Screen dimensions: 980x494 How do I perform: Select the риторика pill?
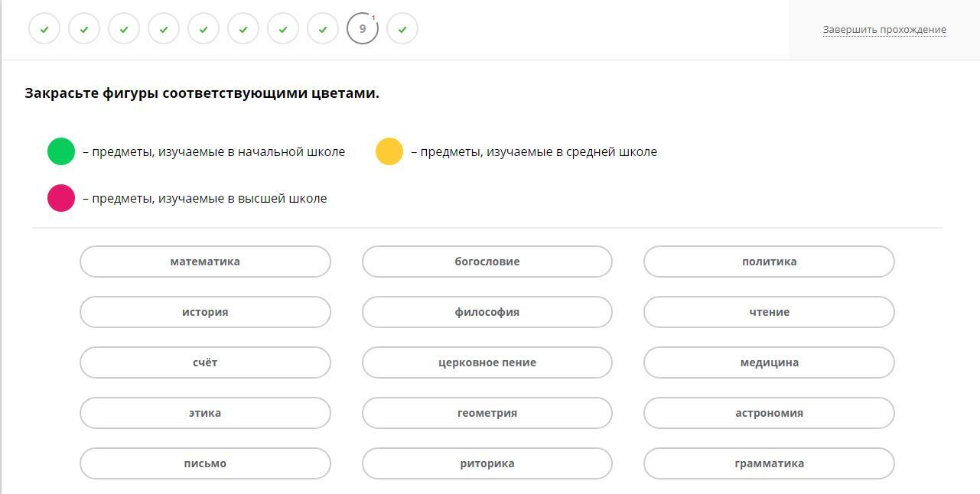487,463
